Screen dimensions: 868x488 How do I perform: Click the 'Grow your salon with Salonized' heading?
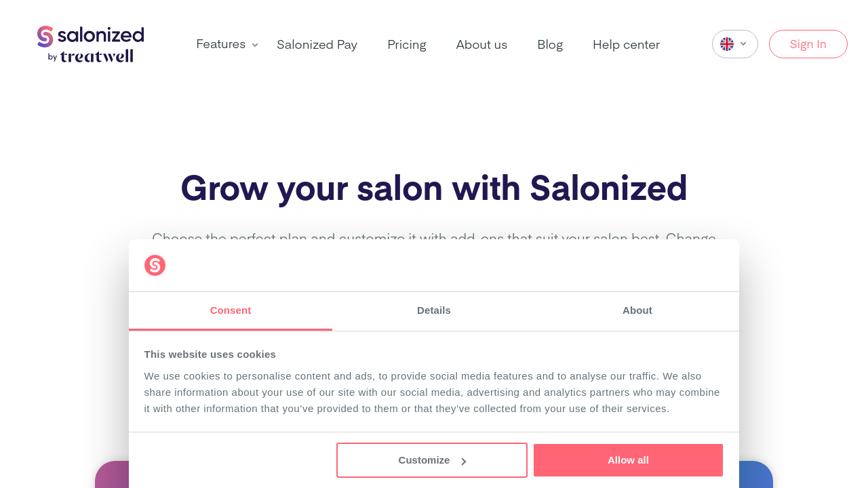(x=434, y=188)
